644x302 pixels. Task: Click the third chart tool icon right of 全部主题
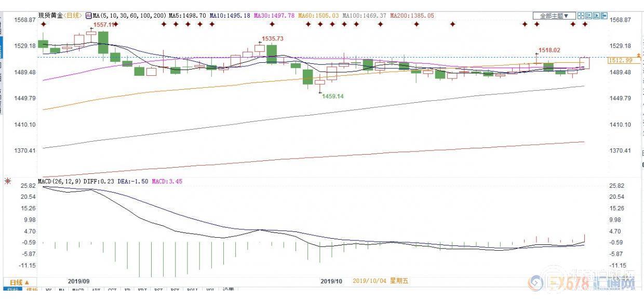596,16
